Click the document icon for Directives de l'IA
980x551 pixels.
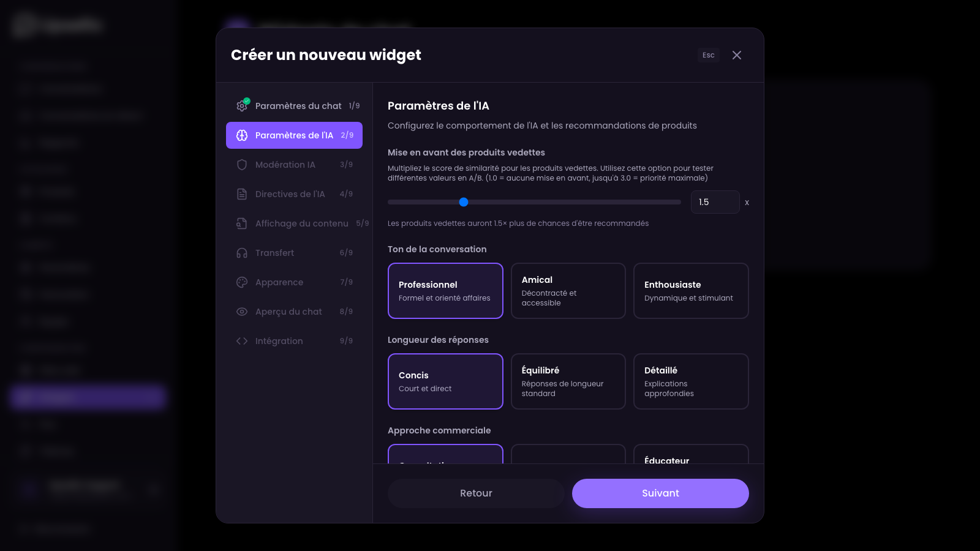click(242, 194)
